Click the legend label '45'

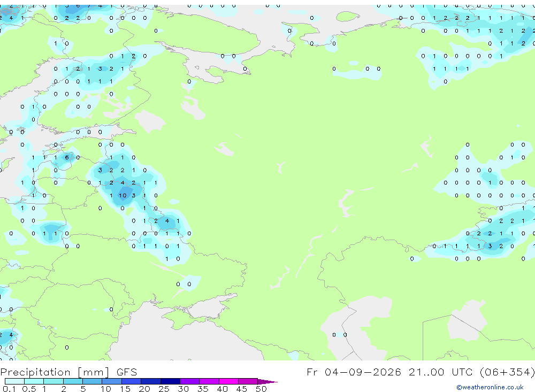[242, 389]
